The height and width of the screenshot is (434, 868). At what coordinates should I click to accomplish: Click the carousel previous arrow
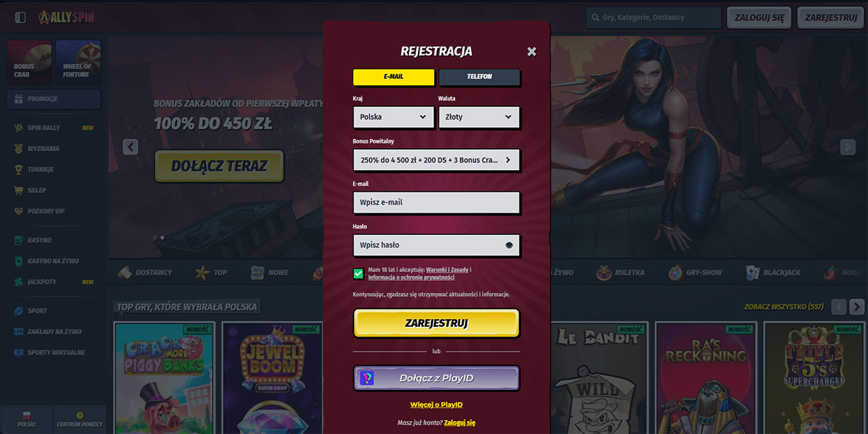click(x=130, y=147)
